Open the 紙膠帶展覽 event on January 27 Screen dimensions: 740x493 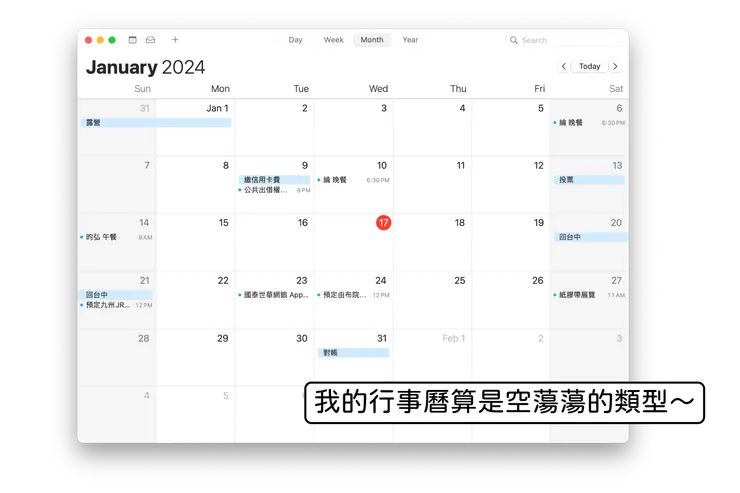coord(589,295)
